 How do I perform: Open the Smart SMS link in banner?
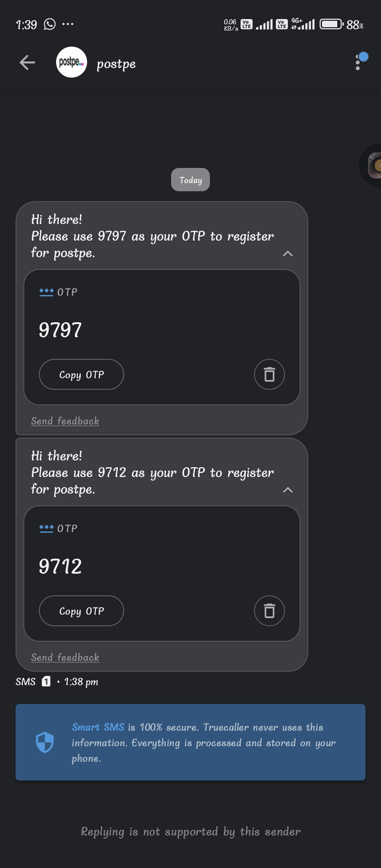coord(98,727)
